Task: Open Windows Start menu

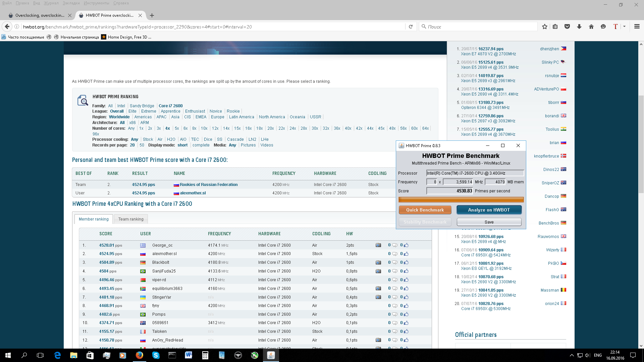Action: (8, 355)
